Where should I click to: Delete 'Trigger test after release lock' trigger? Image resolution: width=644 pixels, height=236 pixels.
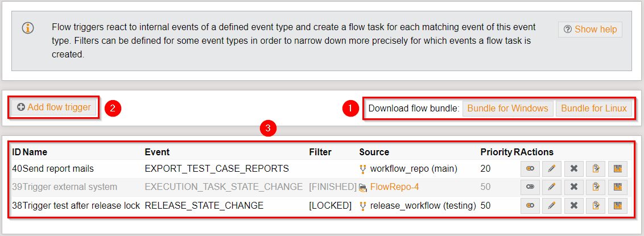point(573,205)
